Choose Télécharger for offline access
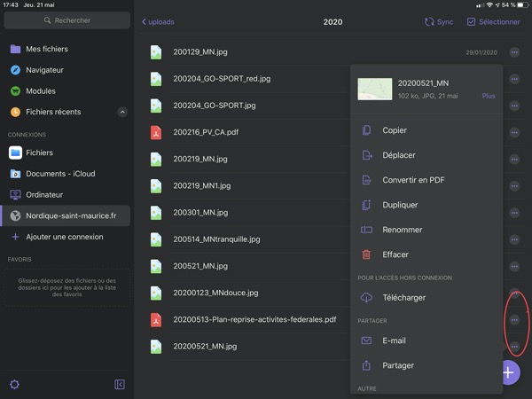This screenshot has height=399, width=532. pyautogui.click(x=403, y=297)
